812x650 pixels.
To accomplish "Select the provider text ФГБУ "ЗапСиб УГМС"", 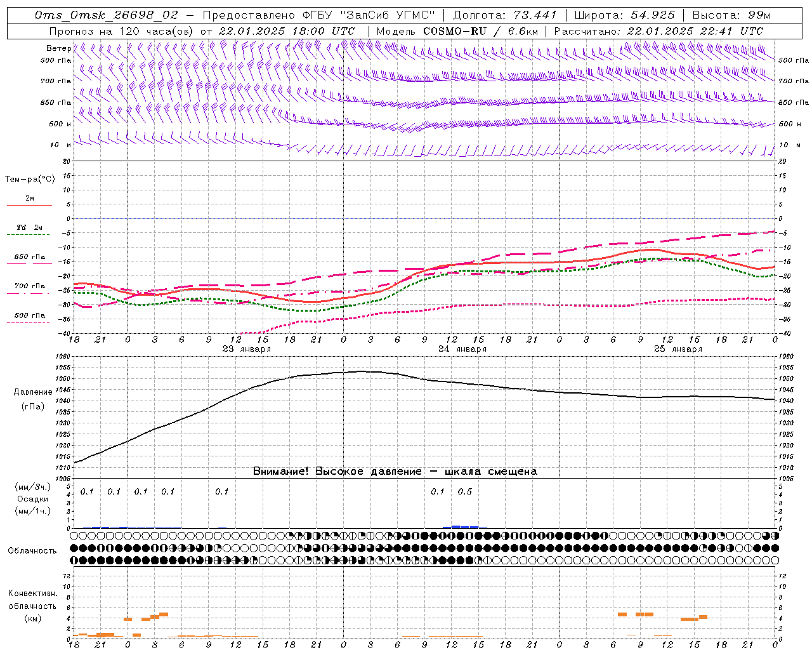I will pyautogui.click(x=369, y=15).
